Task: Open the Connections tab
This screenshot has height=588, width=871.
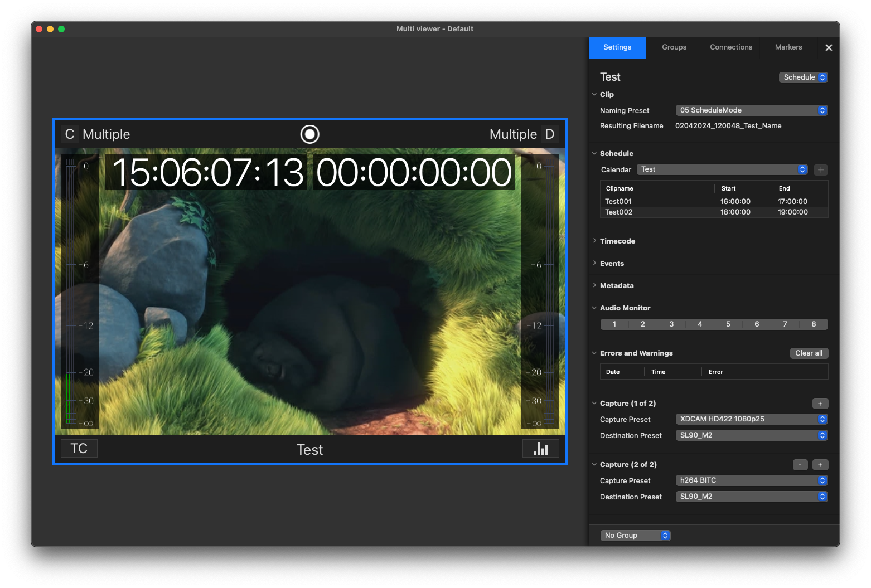Action: (x=731, y=47)
